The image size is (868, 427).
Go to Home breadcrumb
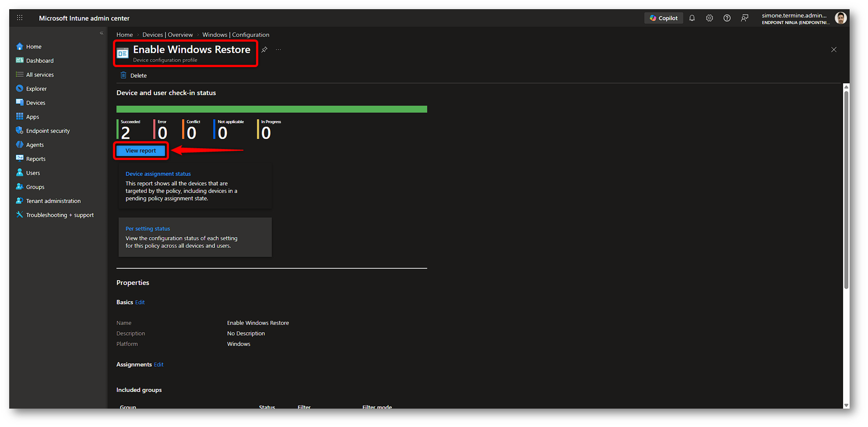click(x=125, y=35)
